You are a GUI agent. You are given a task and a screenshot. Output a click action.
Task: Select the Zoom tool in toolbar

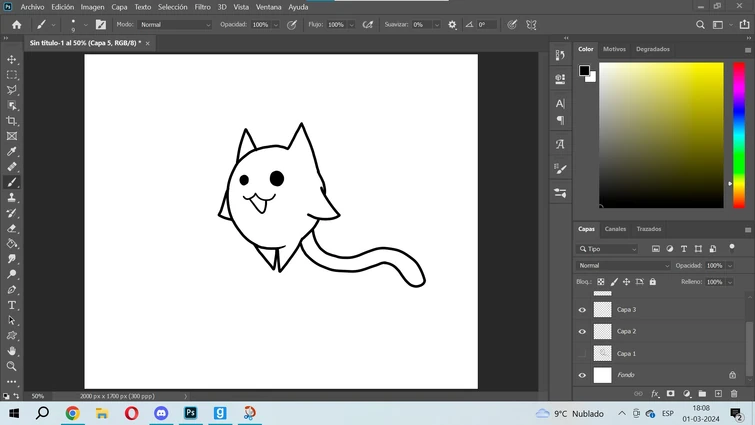coord(12,366)
